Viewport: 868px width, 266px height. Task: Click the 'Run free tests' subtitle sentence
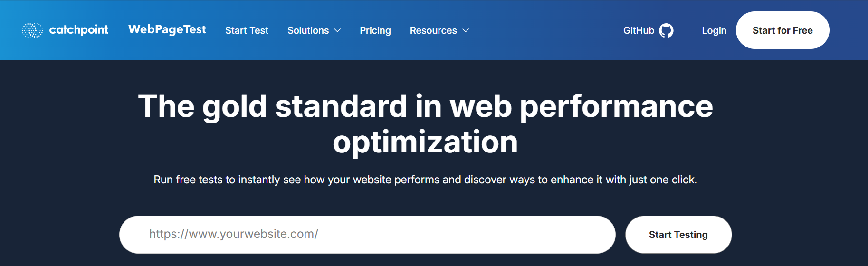425,180
